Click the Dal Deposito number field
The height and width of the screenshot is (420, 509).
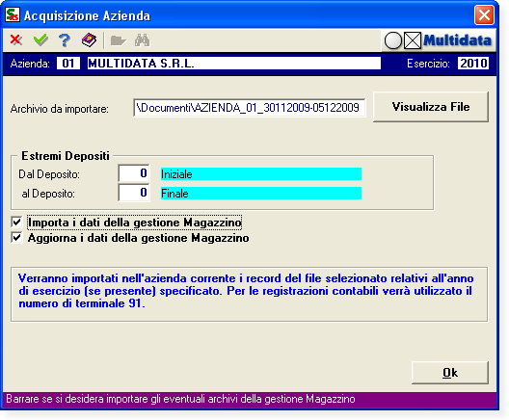[134, 173]
